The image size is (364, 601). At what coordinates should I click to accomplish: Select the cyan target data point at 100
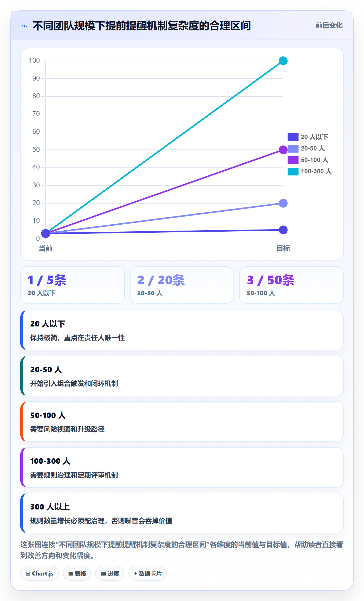pos(283,61)
